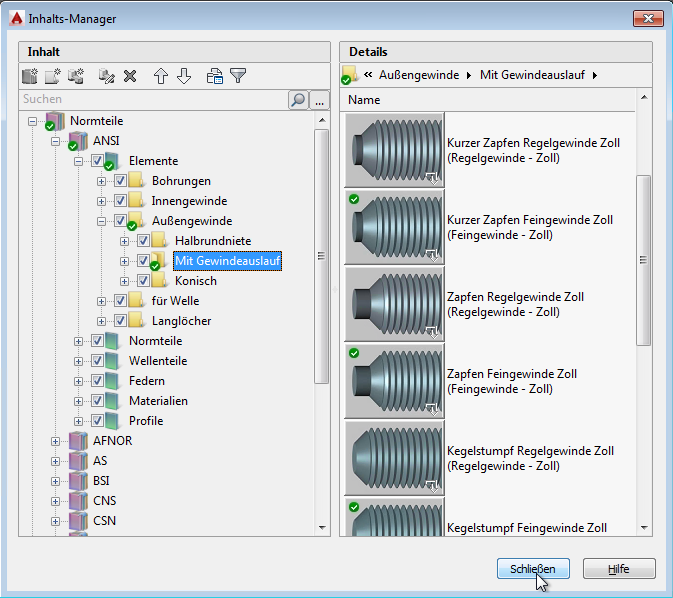The height and width of the screenshot is (598, 673).
Task: Click the Name column header
Action: 489,100
